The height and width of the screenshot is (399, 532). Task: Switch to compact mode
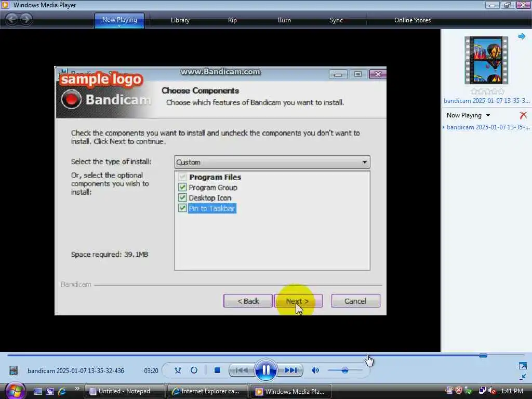point(523,377)
